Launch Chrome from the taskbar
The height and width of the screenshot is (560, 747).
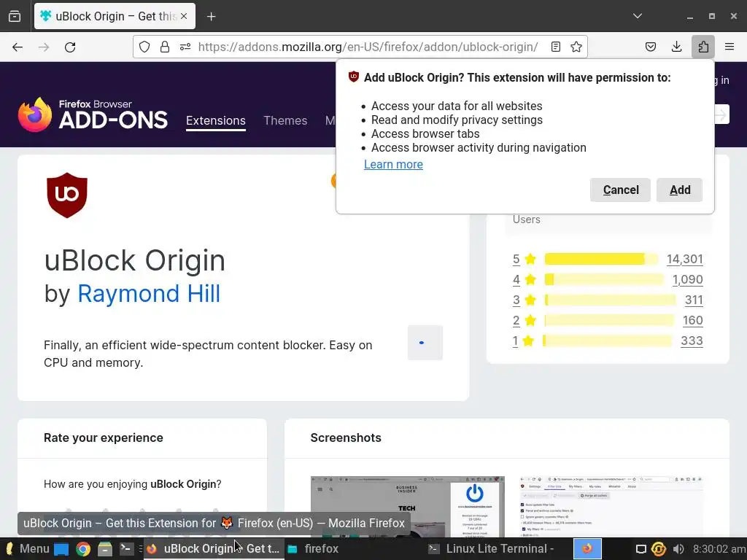pyautogui.click(x=83, y=549)
